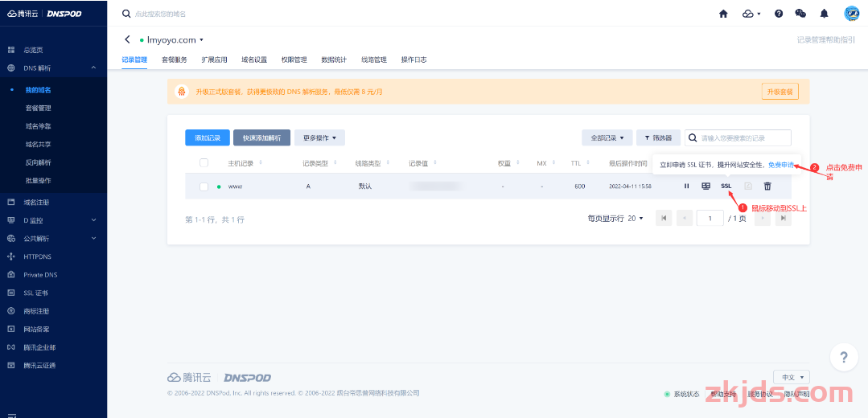The image size is (868, 418).
Task: Switch to the 操作日志 tab
Action: tap(413, 59)
